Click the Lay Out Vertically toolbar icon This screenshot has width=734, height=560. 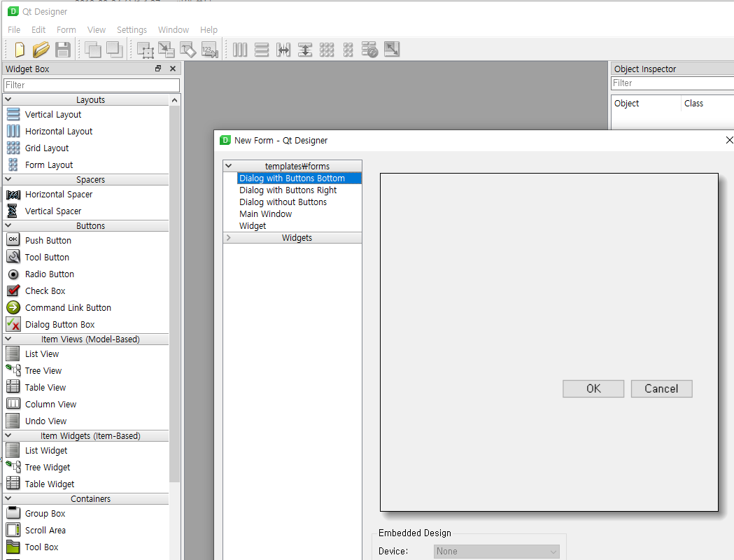coord(261,49)
